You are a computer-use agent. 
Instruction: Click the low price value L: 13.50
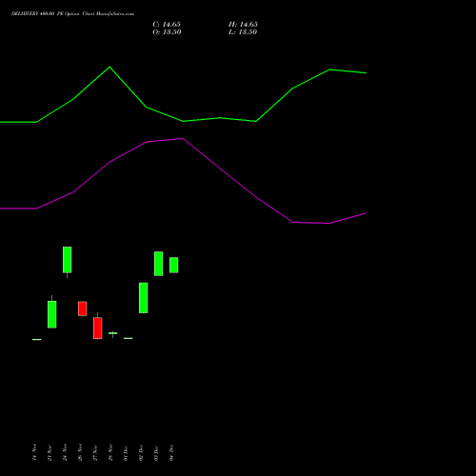pos(243,32)
